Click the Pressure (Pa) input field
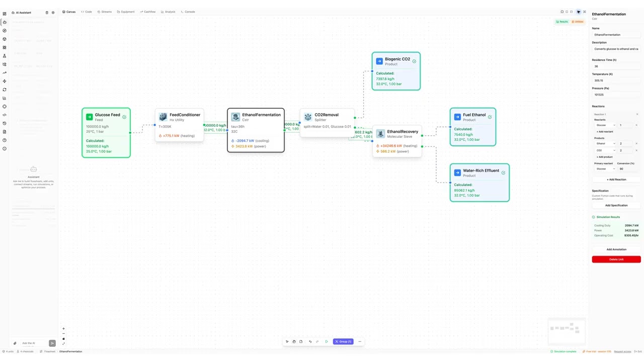Viewport: 644px width, 362px height. pos(616,95)
